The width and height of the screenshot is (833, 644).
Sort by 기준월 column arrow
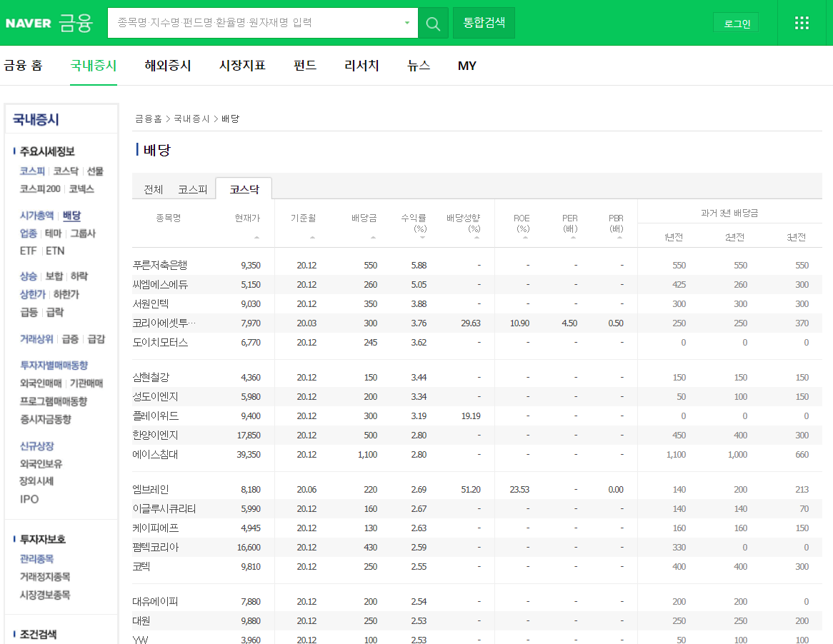(x=312, y=237)
